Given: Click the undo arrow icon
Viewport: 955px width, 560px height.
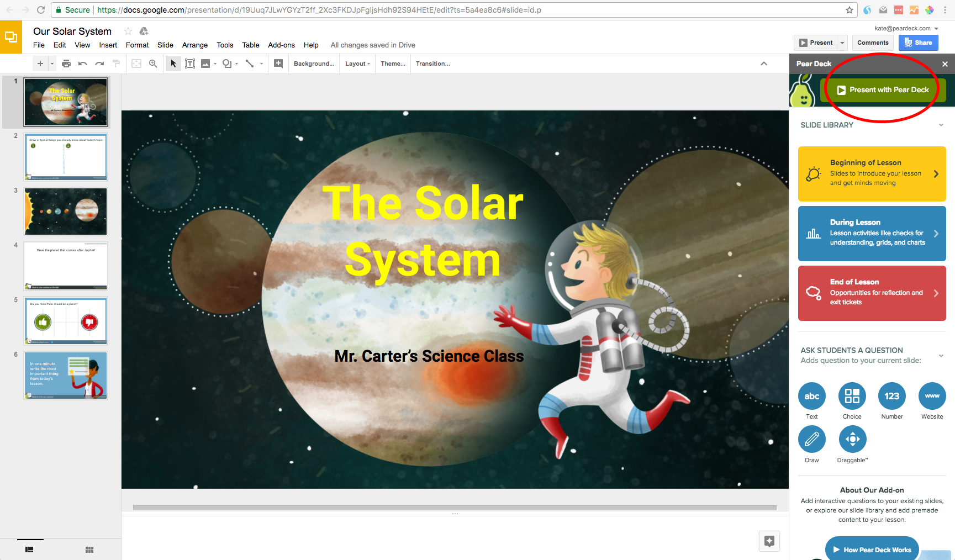Looking at the screenshot, I should (x=83, y=64).
